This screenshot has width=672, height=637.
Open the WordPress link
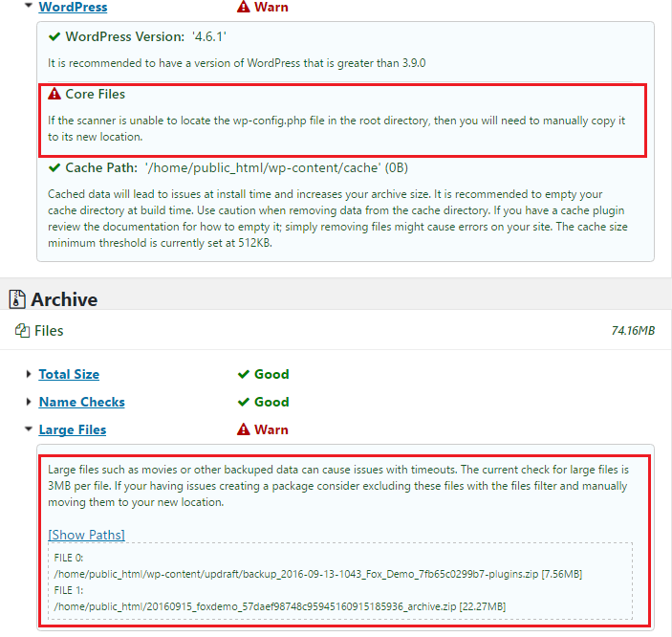[x=73, y=7]
